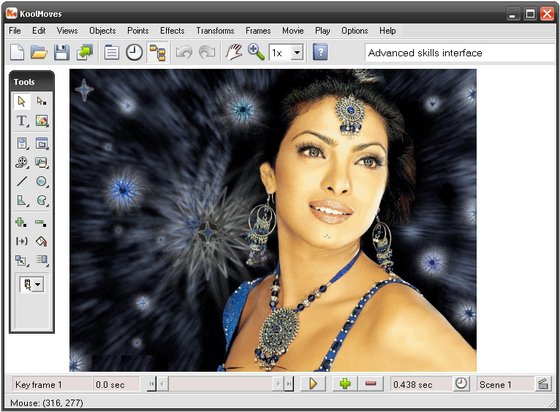Screen dimensions: 560x412
Task: Click the frame slider track
Action: click(x=220, y=384)
